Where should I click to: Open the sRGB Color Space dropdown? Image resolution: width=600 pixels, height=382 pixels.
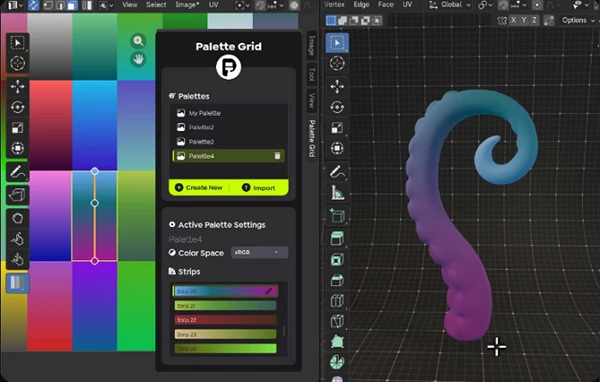pos(259,252)
